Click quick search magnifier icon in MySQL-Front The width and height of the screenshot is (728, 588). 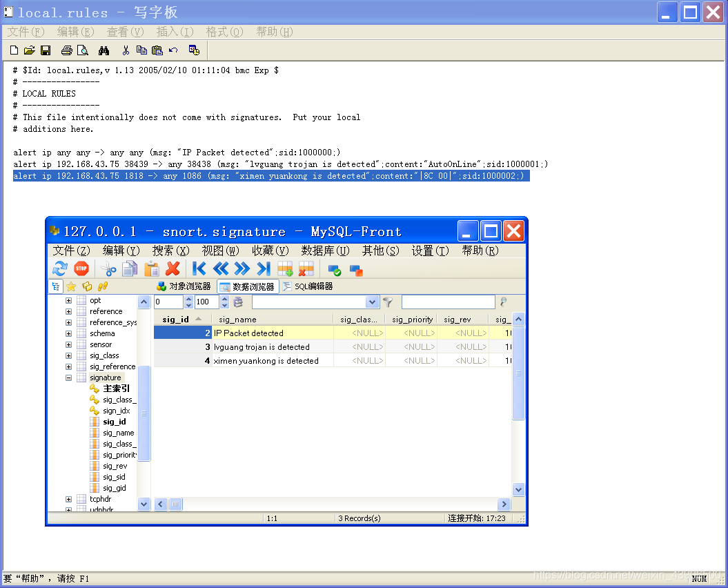point(503,302)
